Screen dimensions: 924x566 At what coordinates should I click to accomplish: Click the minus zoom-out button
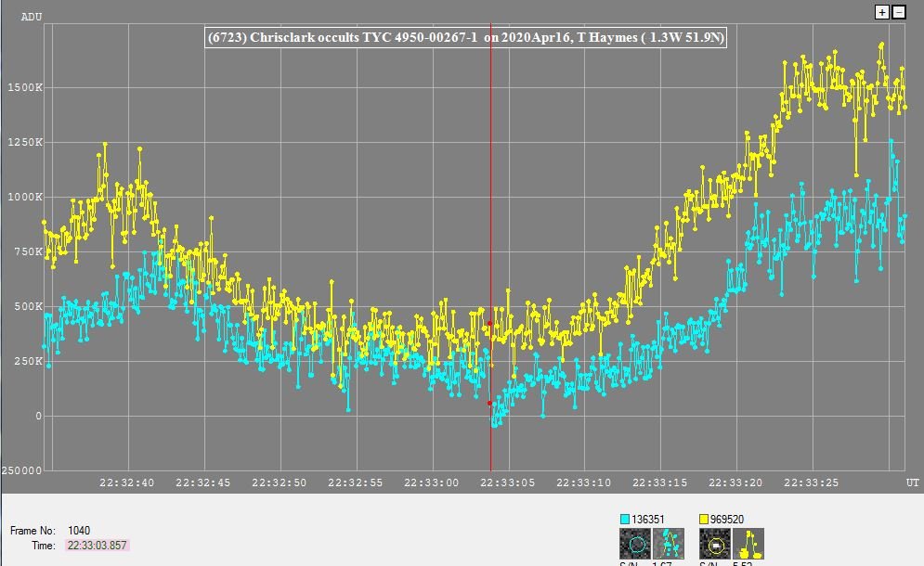tap(898, 12)
